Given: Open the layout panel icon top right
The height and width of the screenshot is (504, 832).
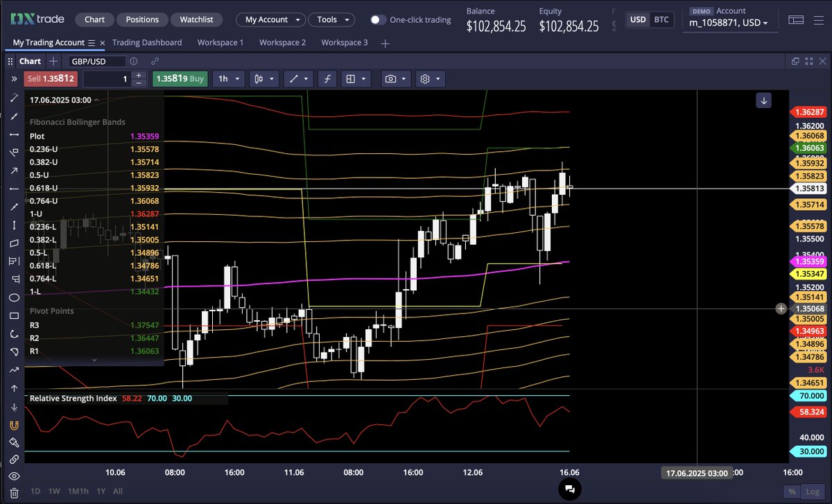Looking at the screenshot, I should [x=797, y=21].
